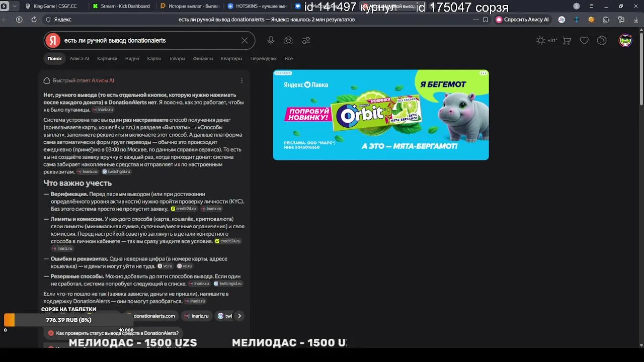The width and height of the screenshot is (644, 362).
Task: Open credit24.ru source link under Верификация
Action: [184, 209]
